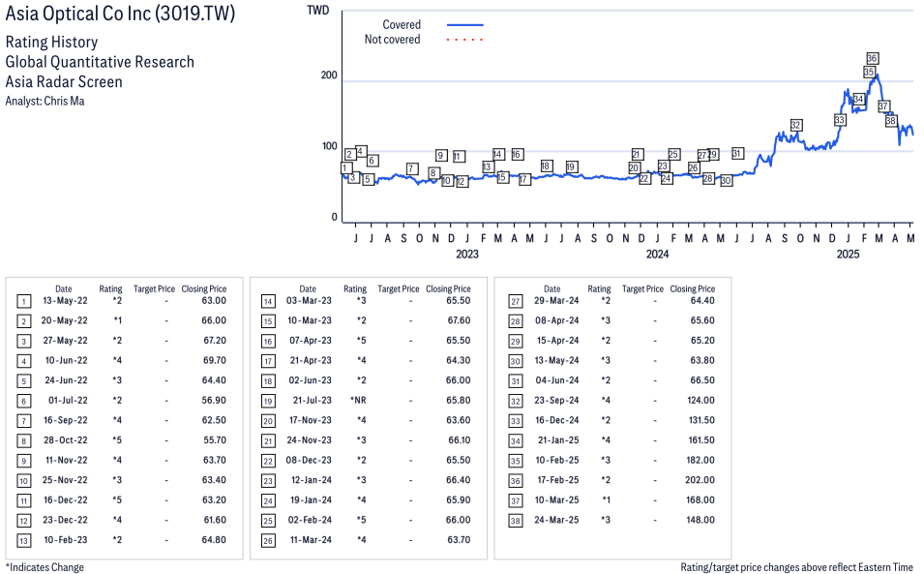Select chart marker 19 on the graph

pos(571,166)
